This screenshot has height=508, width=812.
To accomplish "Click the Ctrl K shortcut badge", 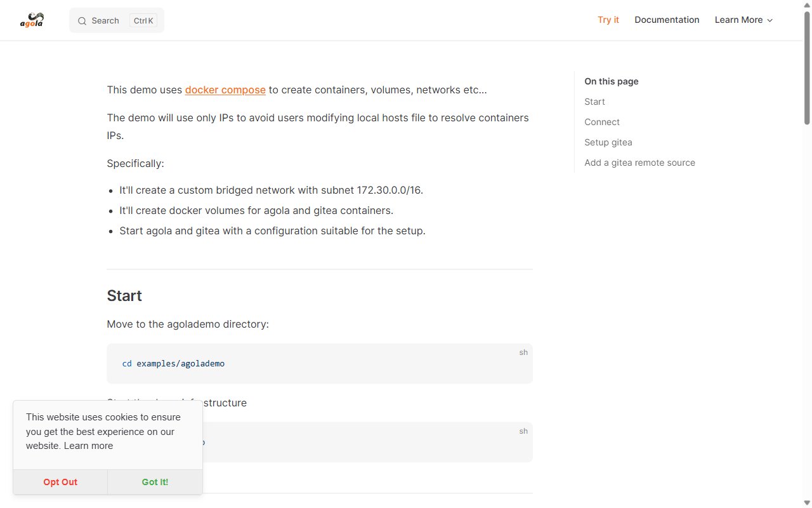I will tap(143, 21).
